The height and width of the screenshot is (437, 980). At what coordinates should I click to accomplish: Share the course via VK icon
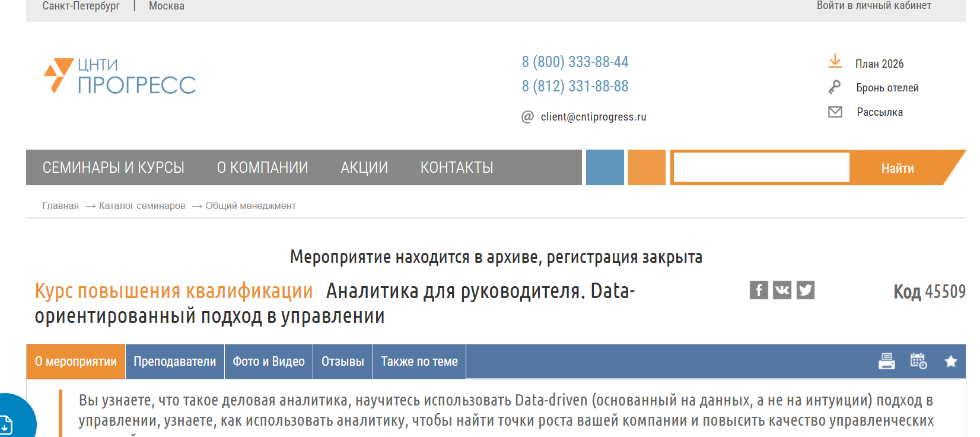click(x=782, y=290)
